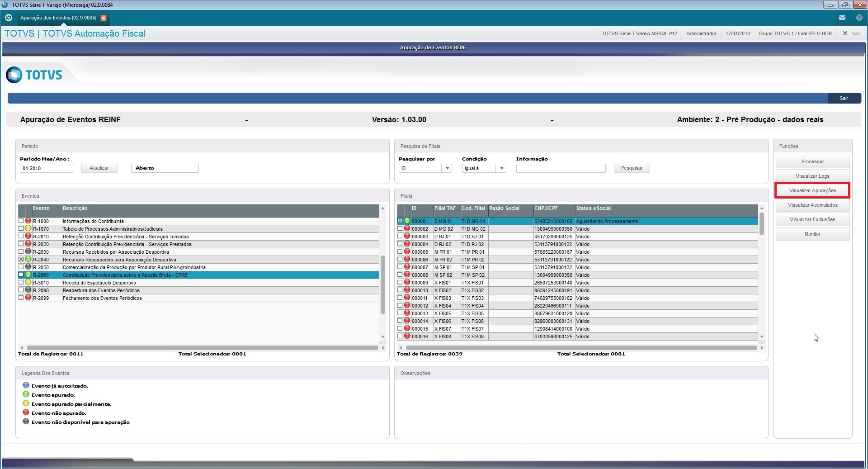This screenshot has height=469, width=868.
Task: Click the red status icon of R-2020
Action: pyautogui.click(x=28, y=244)
